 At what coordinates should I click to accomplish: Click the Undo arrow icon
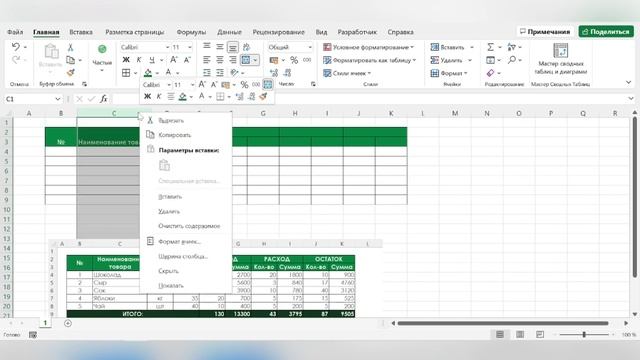click(x=16, y=47)
